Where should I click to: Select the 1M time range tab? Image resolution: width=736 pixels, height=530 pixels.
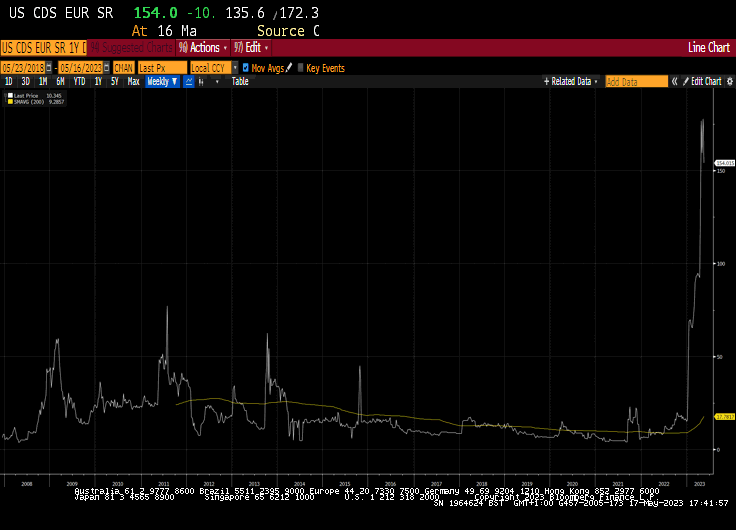click(43, 82)
